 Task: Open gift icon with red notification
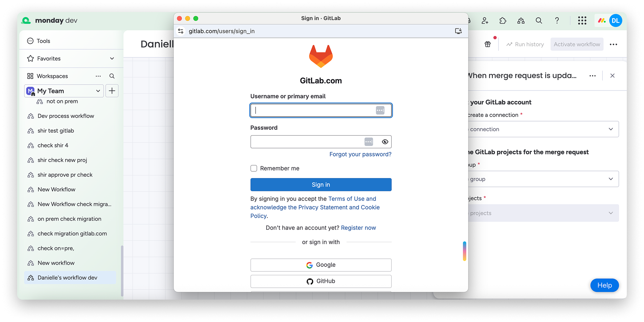click(488, 44)
